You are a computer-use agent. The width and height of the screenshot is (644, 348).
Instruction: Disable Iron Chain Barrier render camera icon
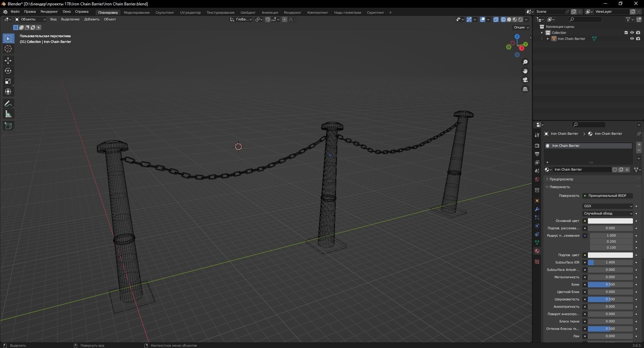pos(638,39)
